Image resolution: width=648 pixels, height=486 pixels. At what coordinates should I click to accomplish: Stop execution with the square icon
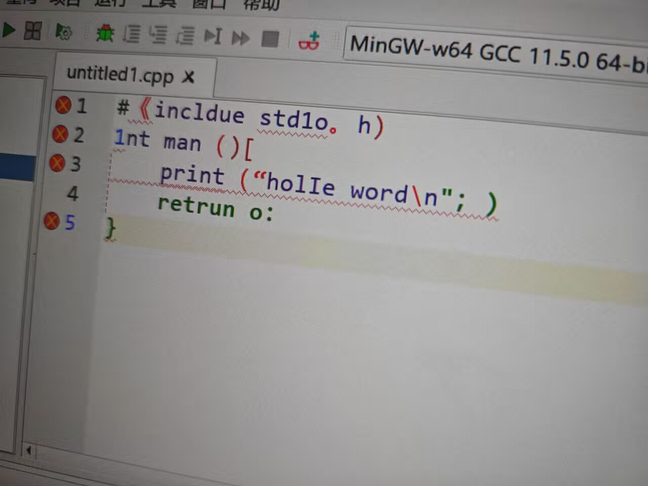(269, 39)
